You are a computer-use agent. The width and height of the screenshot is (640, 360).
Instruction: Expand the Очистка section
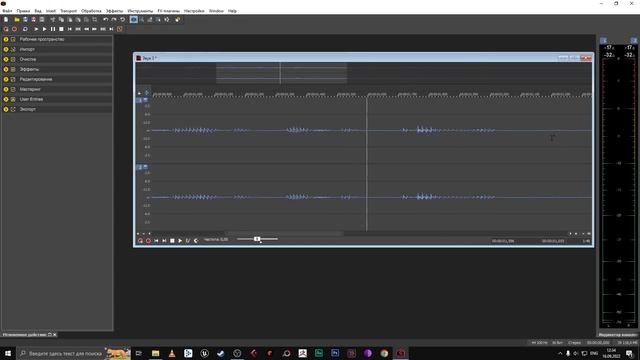click(x=6, y=60)
